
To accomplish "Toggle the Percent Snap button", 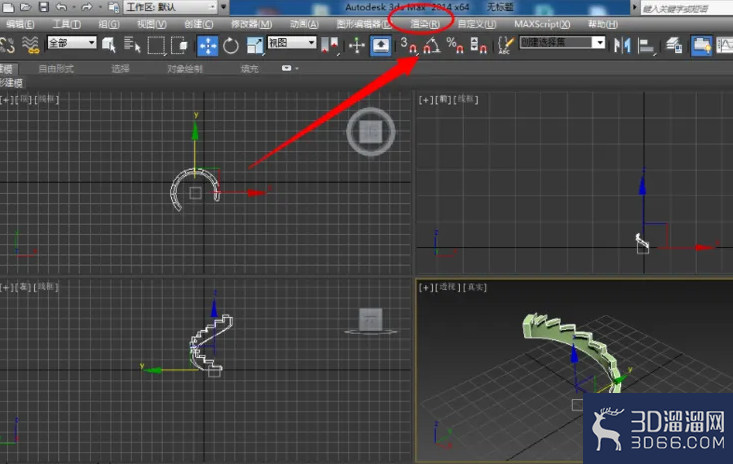I will (455, 45).
